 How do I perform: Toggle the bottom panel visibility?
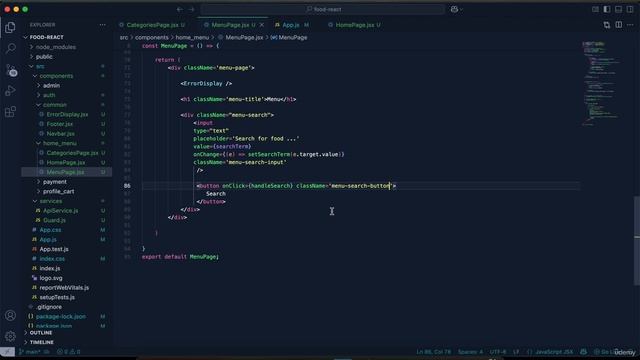618,9
